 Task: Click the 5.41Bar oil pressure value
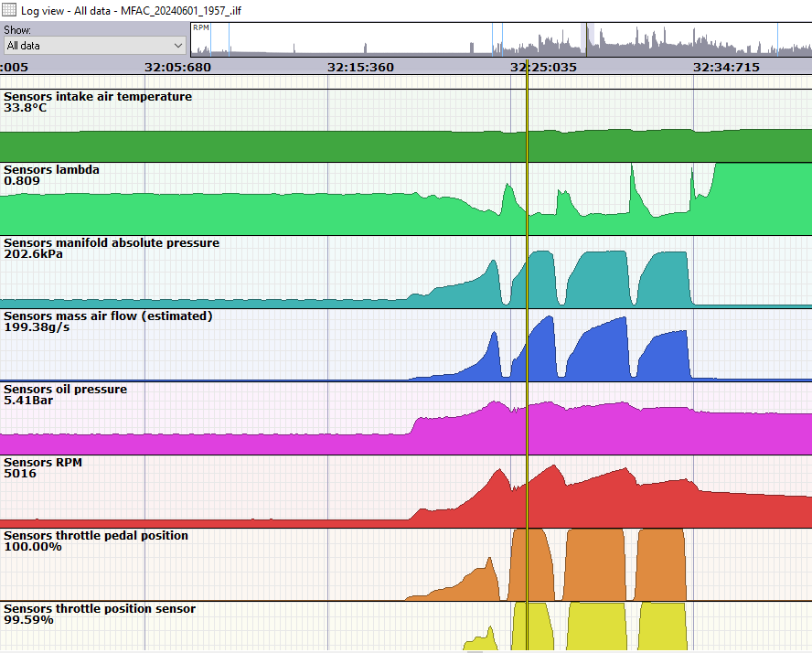28,401
